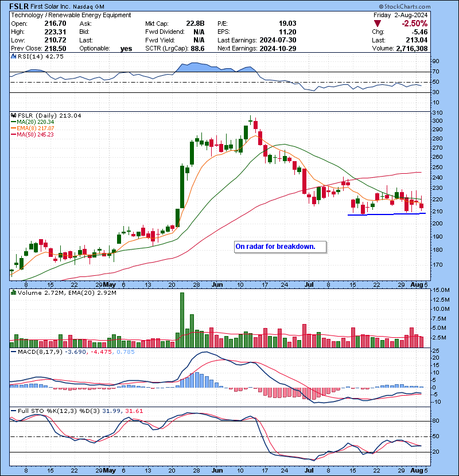Click the Mkt Cap value 22.8B
459x476 pixels.
195,24
